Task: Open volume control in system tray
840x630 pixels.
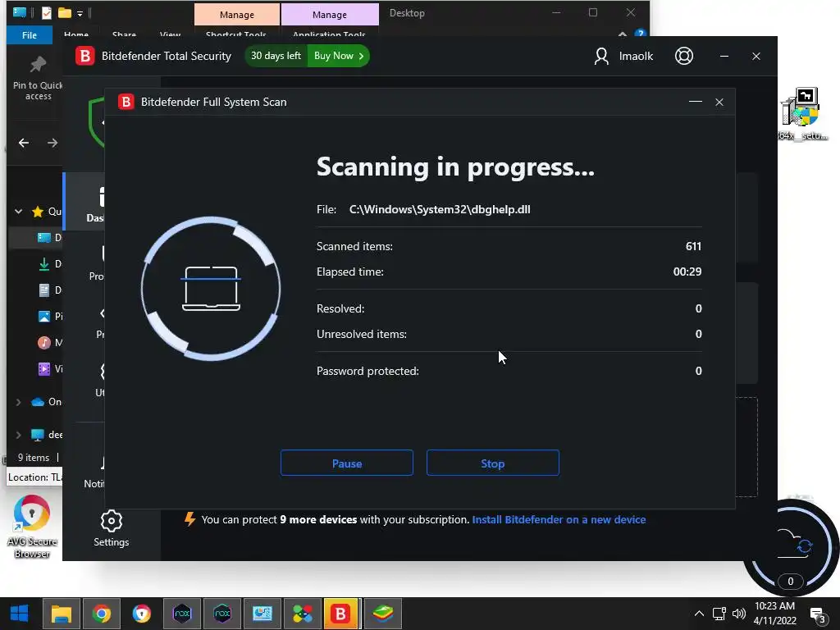Action: tap(739, 614)
